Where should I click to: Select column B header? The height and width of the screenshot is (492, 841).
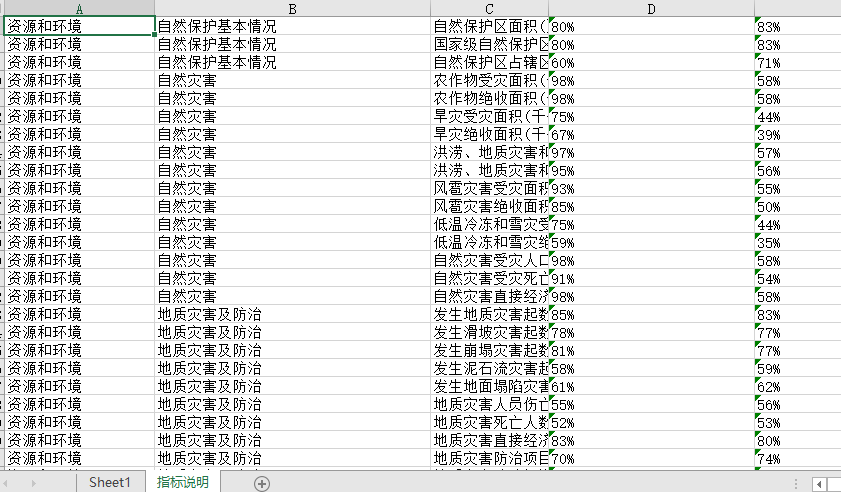292,9
